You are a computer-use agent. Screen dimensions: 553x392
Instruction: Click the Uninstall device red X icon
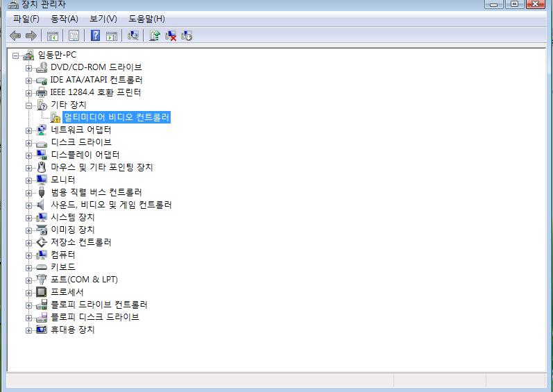(171, 35)
